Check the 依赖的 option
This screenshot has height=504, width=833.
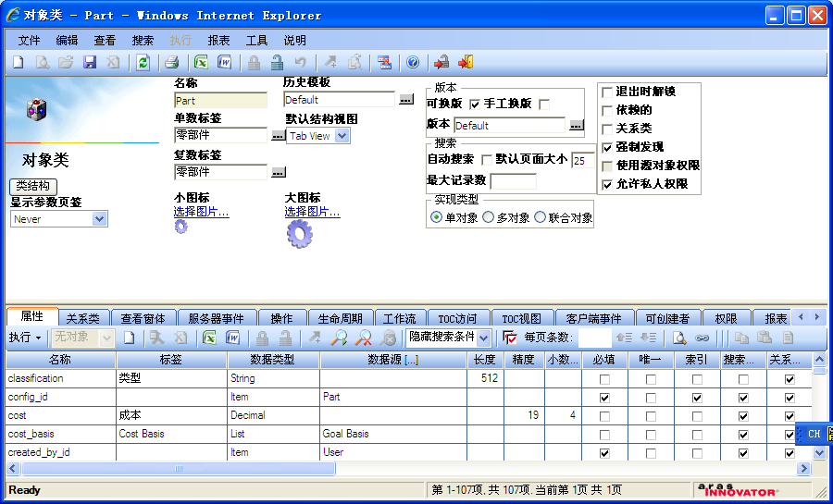(x=607, y=111)
